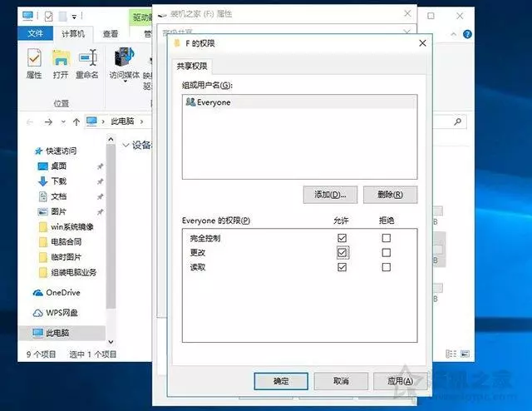Click the 此电脑 monitor icon in address bar
Image resolution: width=532 pixels, height=411 pixels.
pos(91,121)
